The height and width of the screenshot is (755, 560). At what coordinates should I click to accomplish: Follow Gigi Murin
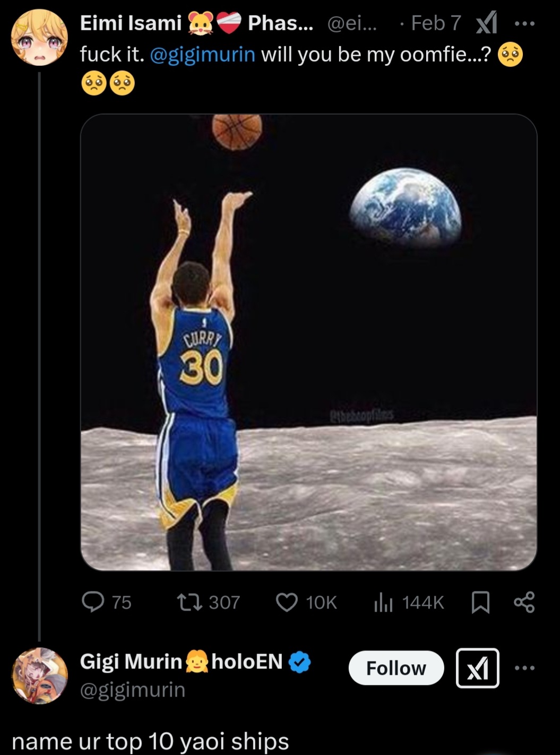coord(396,668)
